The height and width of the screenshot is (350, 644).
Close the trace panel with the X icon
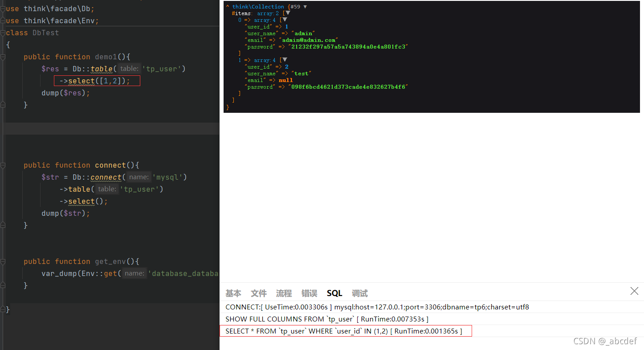point(634,291)
